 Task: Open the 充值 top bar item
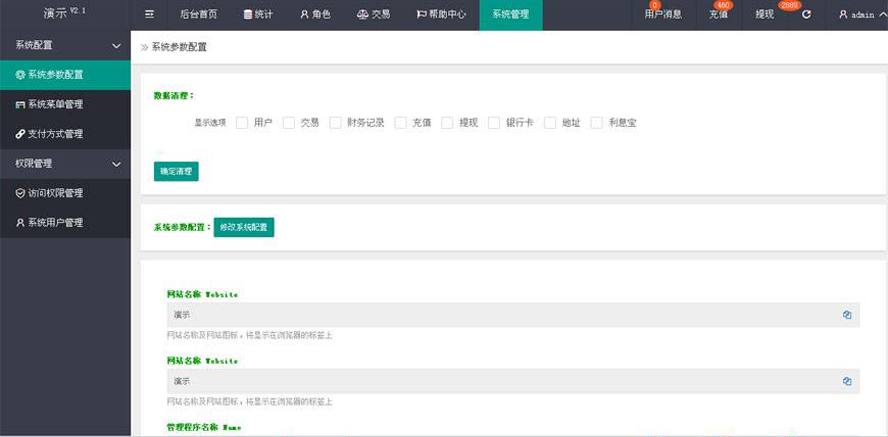[x=718, y=15]
